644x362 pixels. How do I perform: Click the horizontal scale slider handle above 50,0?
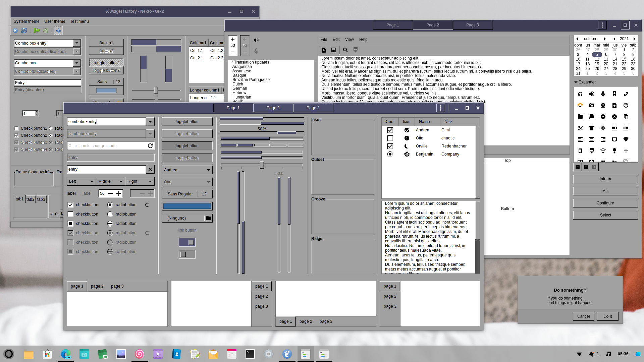click(262, 165)
